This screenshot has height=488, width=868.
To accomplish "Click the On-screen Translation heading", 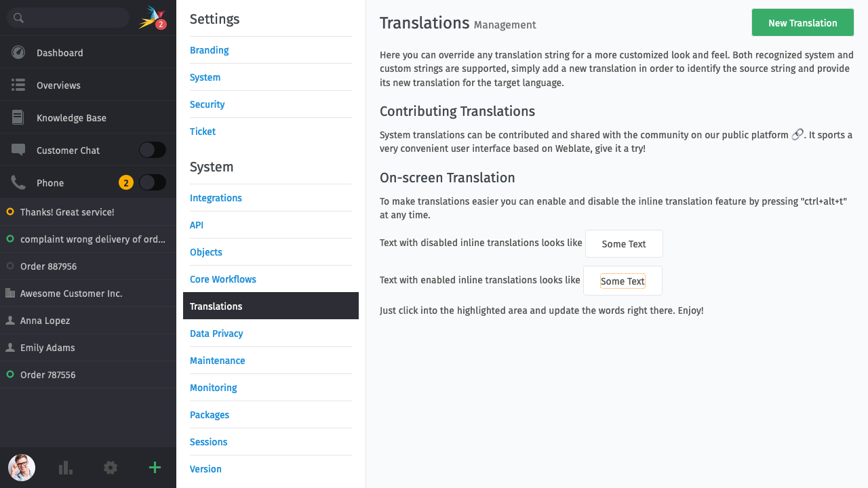I will click(448, 178).
